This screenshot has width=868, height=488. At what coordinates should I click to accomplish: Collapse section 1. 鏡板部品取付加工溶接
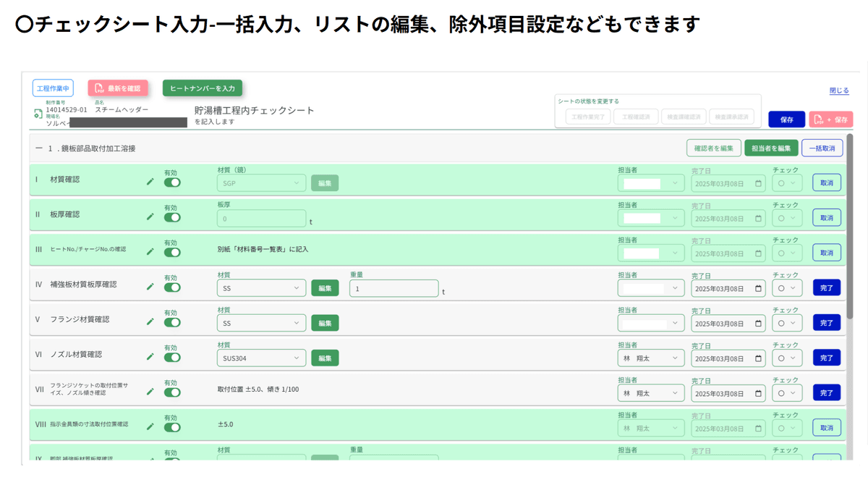(x=38, y=148)
